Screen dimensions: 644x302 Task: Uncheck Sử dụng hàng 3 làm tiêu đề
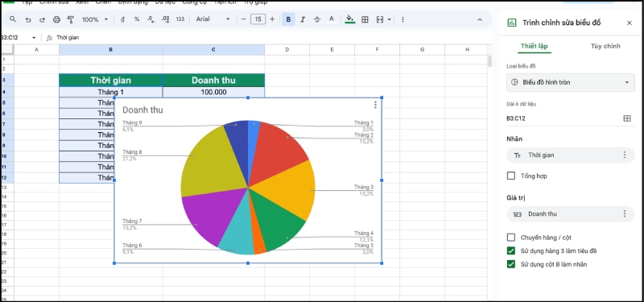(511, 250)
